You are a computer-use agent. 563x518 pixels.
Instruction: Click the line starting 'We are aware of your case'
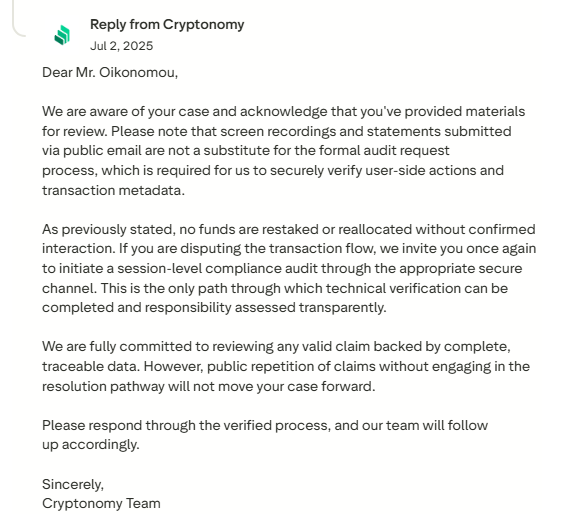284,112
